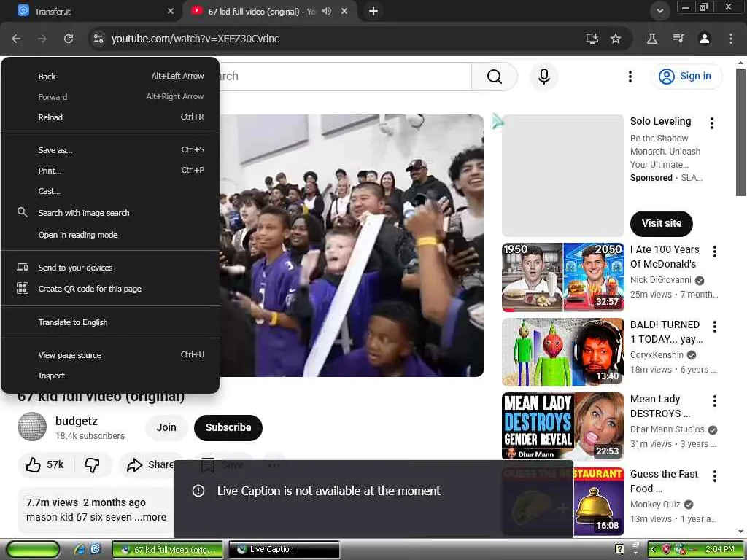This screenshot has height=560, width=747.
Task: Click the video player frame
Action: tap(352, 246)
